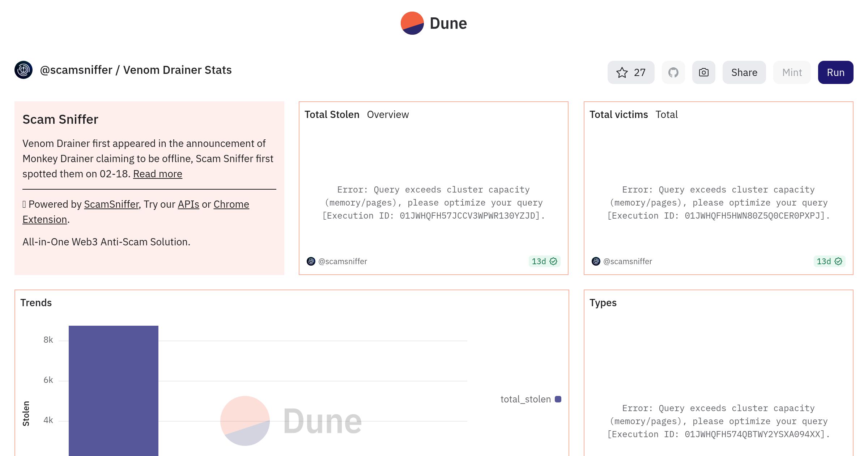
Task: Click @scamsniffer under Total victims
Action: pyautogui.click(x=627, y=261)
